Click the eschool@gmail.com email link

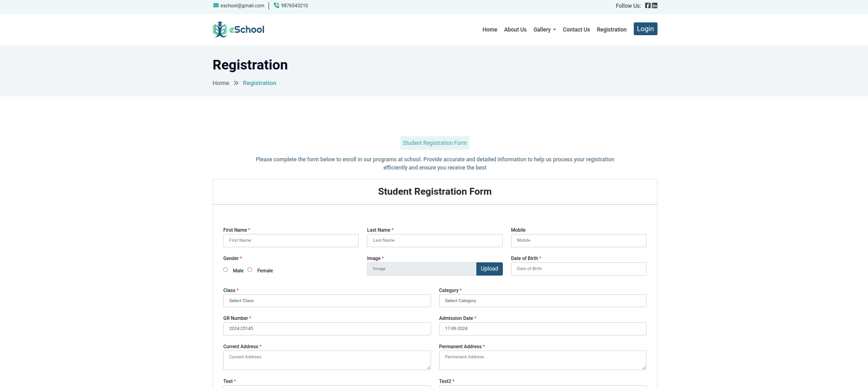[242, 6]
